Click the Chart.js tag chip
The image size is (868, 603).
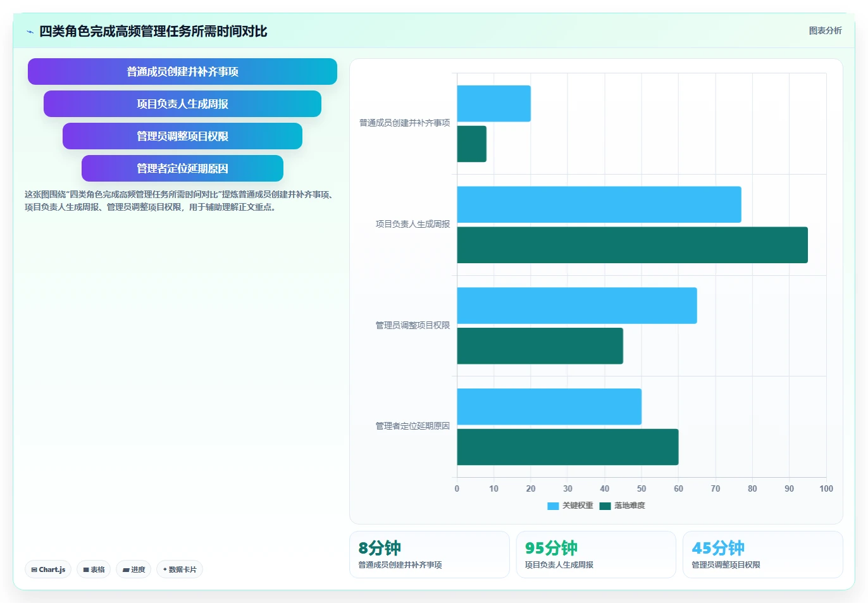48,569
